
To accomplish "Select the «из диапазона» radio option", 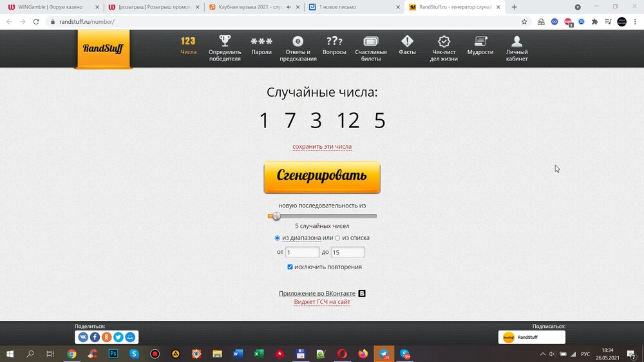I will 278,238.
